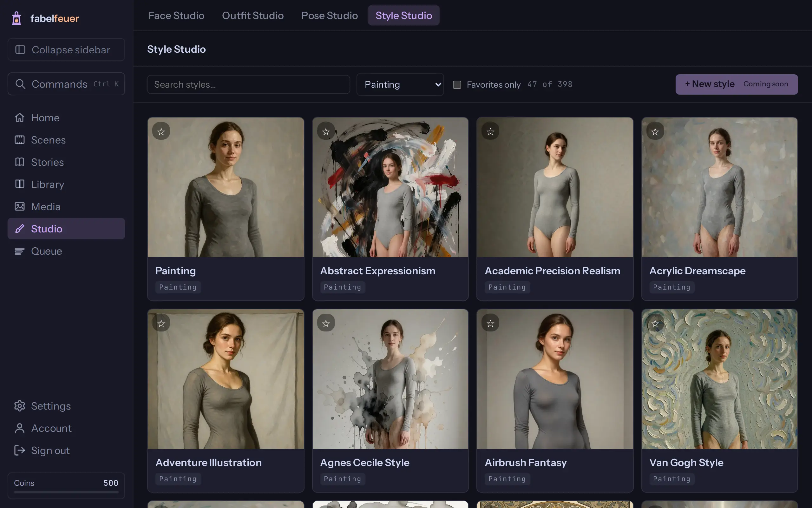
Task: Open the Van Gogh Style thumbnail
Action: point(719,379)
